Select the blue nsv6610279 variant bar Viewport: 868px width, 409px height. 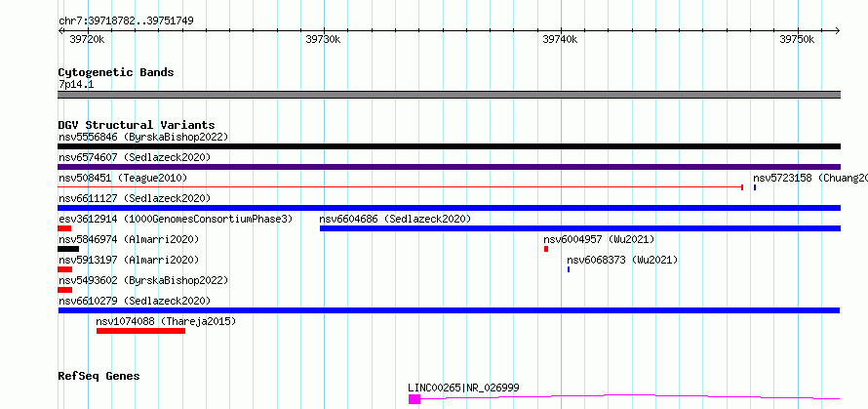point(449,310)
